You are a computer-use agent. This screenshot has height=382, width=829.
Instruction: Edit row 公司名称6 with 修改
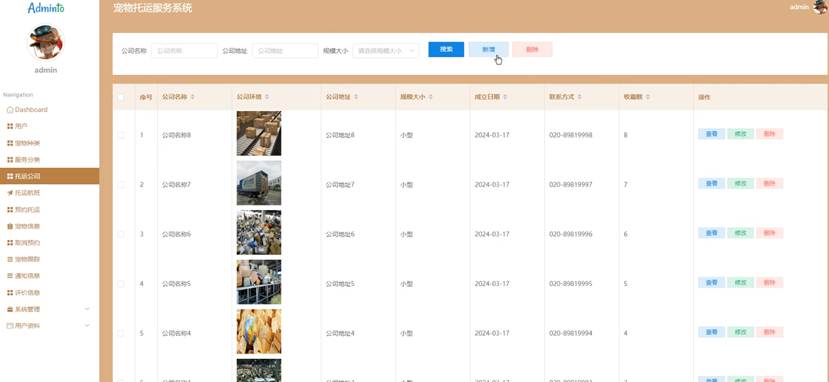tap(741, 233)
